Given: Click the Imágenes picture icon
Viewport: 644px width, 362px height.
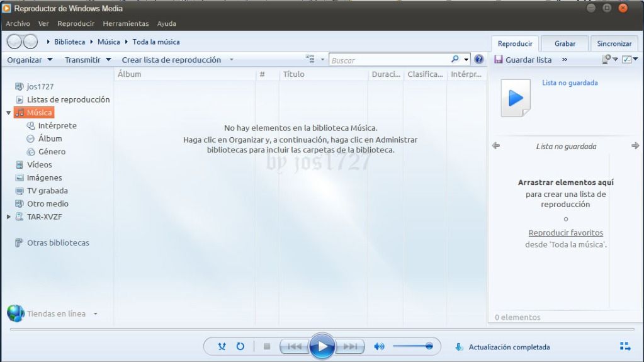Looking at the screenshot, I should (x=20, y=178).
